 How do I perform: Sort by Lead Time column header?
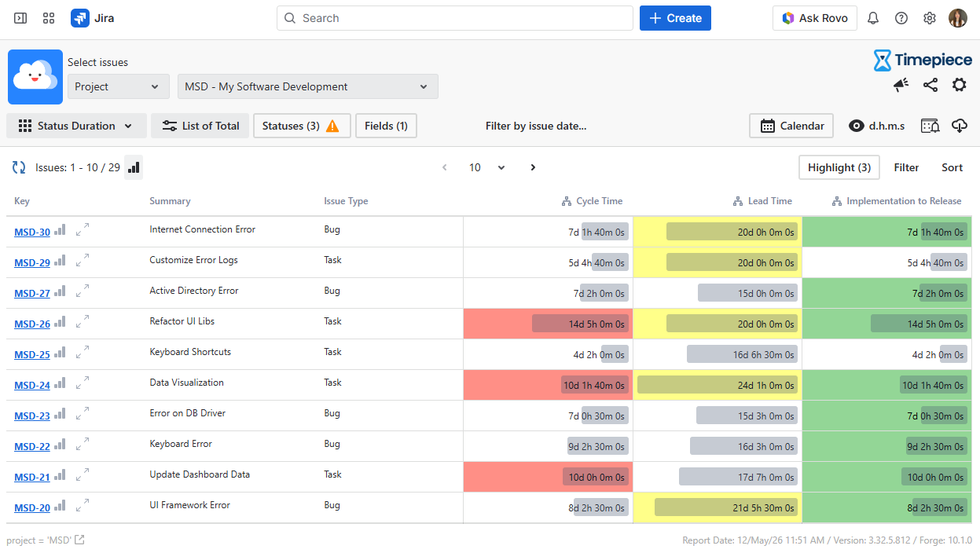(x=762, y=201)
